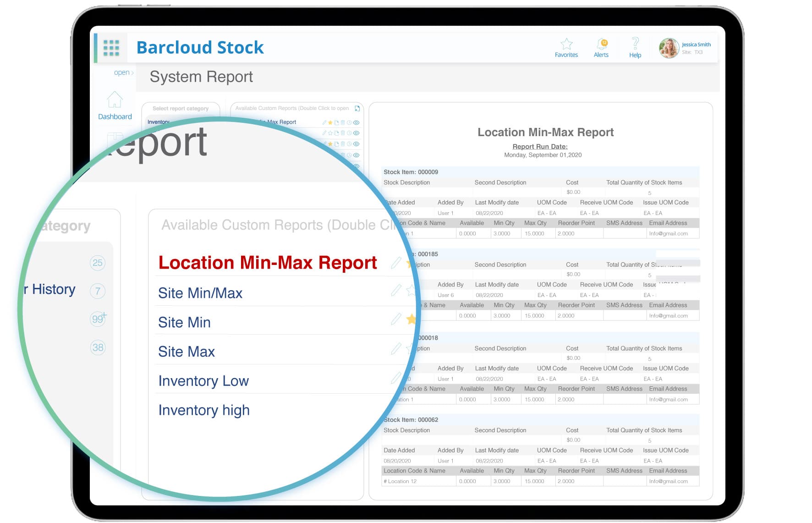Click category count badge 99+
The height and width of the screenshot is (523, 812).
point(98,319)
